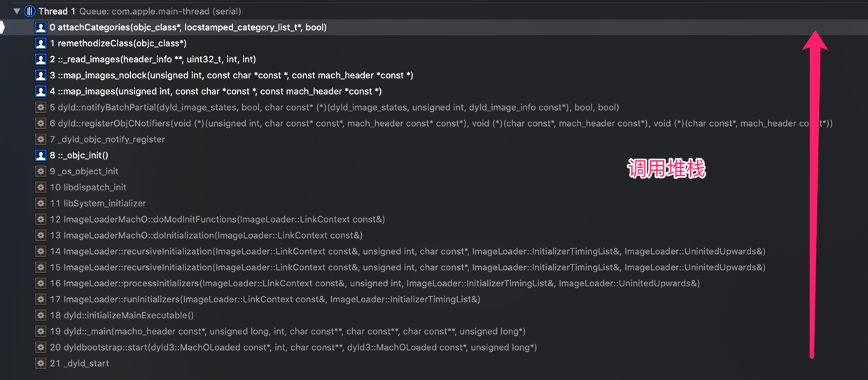The height and width of the screenshot is (380, 868).
Task: Select frame 19 dyld::_main
Action: click(434, 331)
